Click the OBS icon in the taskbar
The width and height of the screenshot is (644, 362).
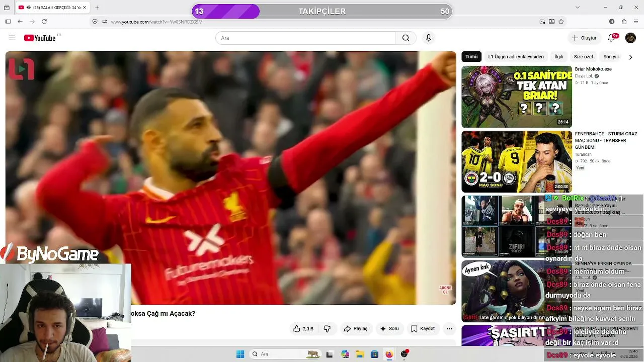(x=404, y=354)
